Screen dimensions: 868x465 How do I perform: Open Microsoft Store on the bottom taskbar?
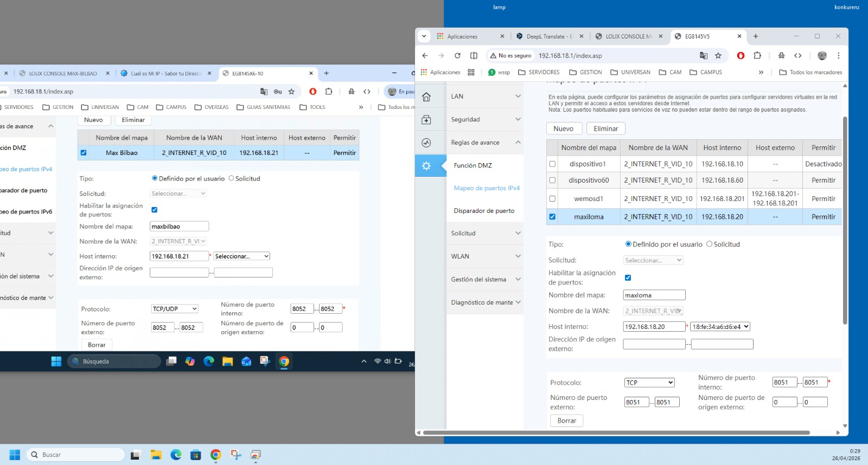coord(196,455)
